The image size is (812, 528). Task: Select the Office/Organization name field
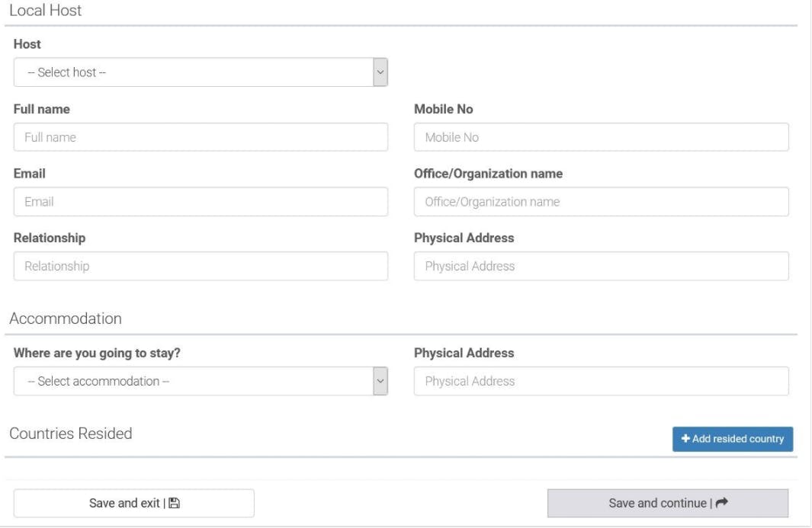coord(602,202)
